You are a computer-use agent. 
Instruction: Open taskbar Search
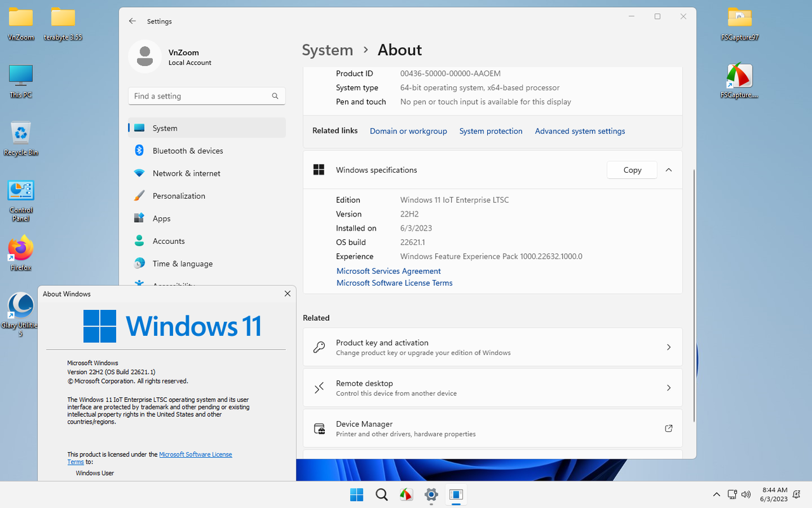point(381,495)
